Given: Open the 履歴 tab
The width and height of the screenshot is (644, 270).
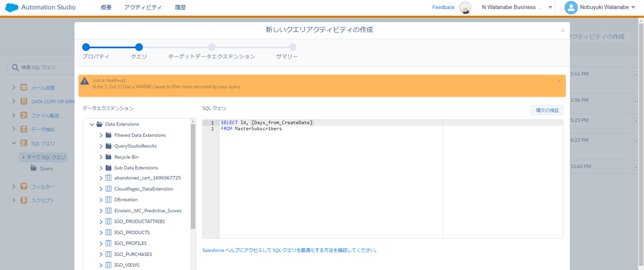Looking at the screenshot, I should [x=180, y=8].
